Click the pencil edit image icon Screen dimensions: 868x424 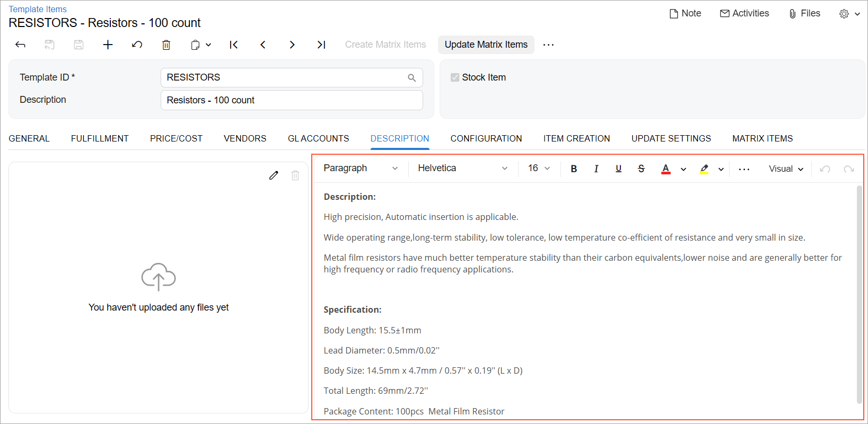coord(274,175)
